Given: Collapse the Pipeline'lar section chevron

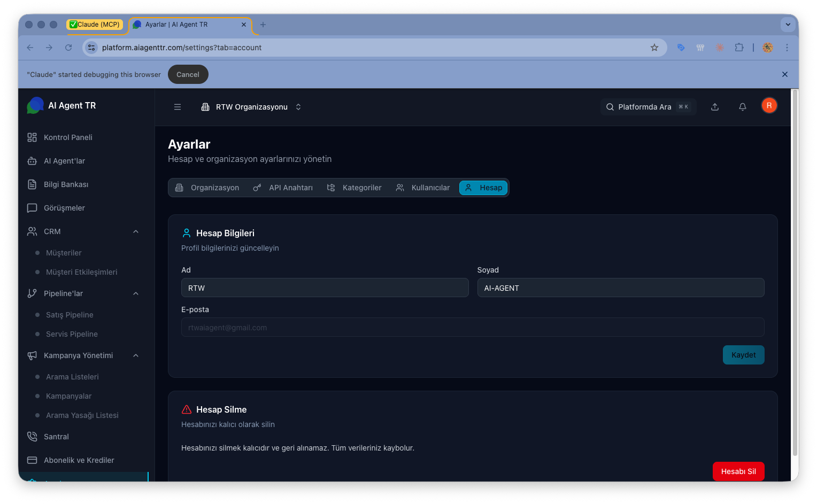Looking at the screenshot, I should [x=136, y=293].
